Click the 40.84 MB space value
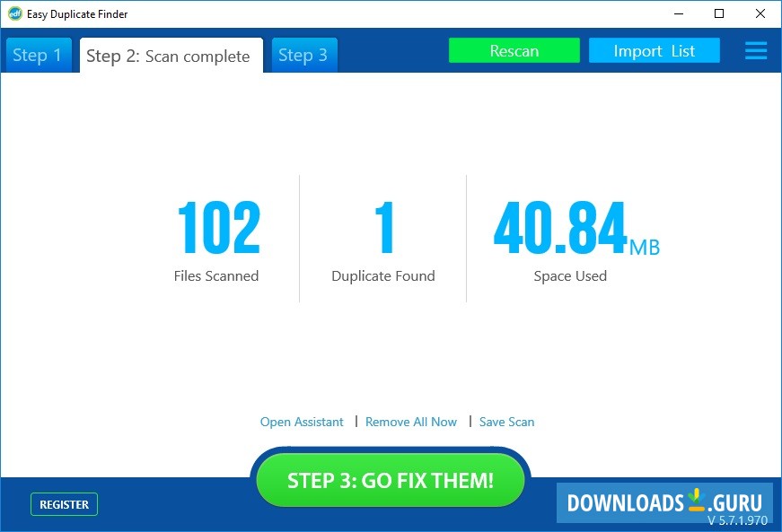Viewport: 782px width, 532px height. (576, 228)
